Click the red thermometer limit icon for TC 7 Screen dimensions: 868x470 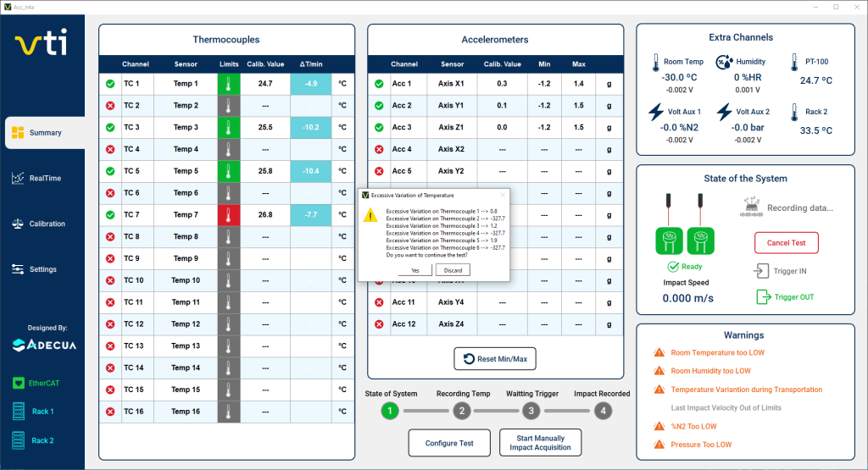pyautogui.click(x=229, y=214)
